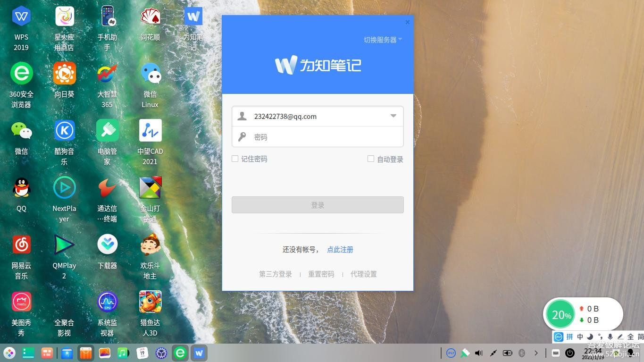
Task: Click the iFLY input method tray icon
Action: (x=451, y=353)
